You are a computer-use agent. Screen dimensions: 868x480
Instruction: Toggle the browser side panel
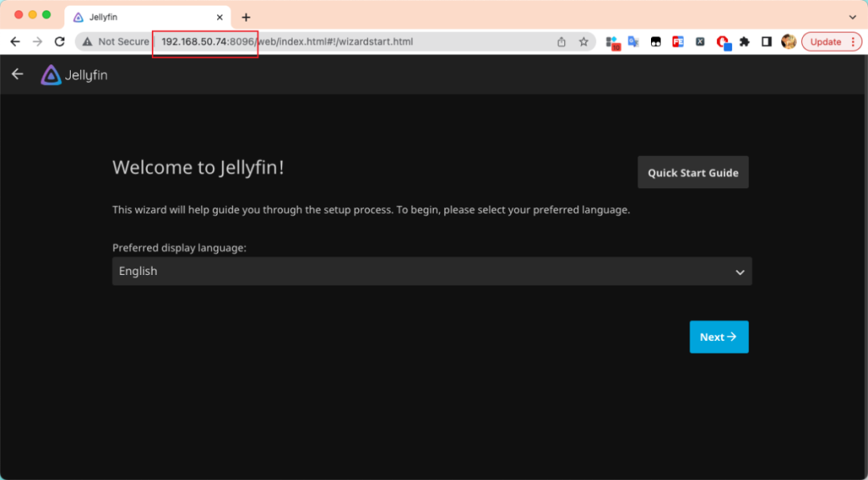pos(767,42)
